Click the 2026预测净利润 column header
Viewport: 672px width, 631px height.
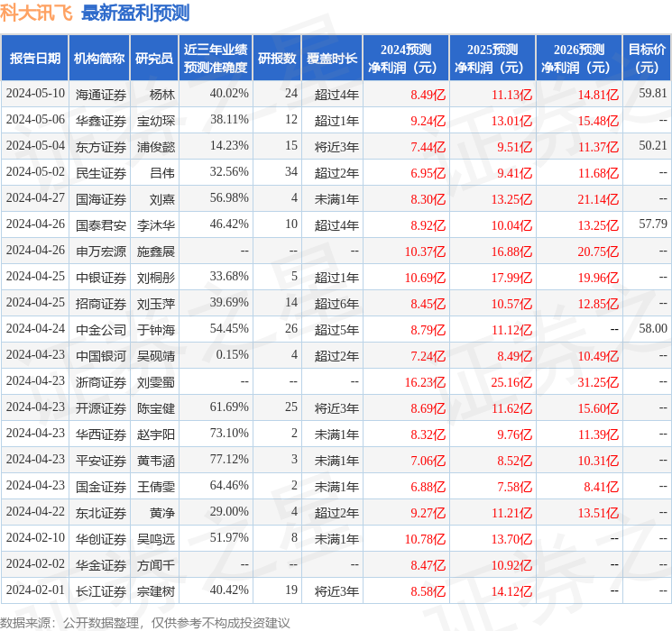[x=579, y=58]
